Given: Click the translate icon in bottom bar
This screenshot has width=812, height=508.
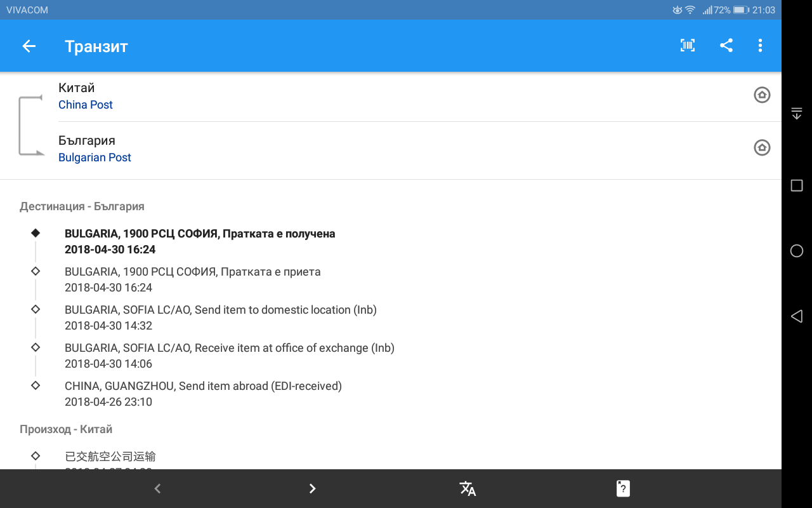Looking at the screenshot, I should [x=468, y=488].
